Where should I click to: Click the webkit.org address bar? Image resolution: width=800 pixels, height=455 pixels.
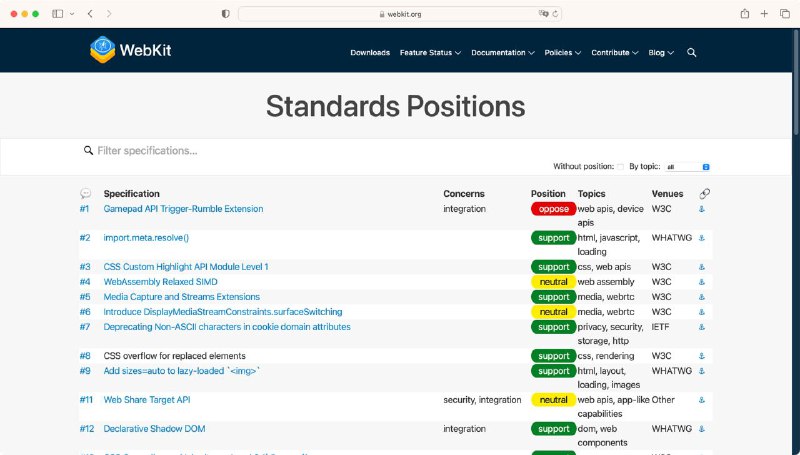pos(400,14)
